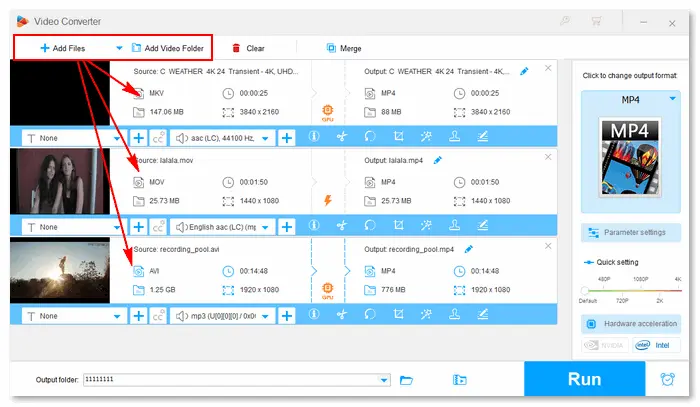Set quick setting slider to 720P mark
Image resolution: width=700 pixels, height=407 pixels.
pyautogui.click(x=622, y=301)
